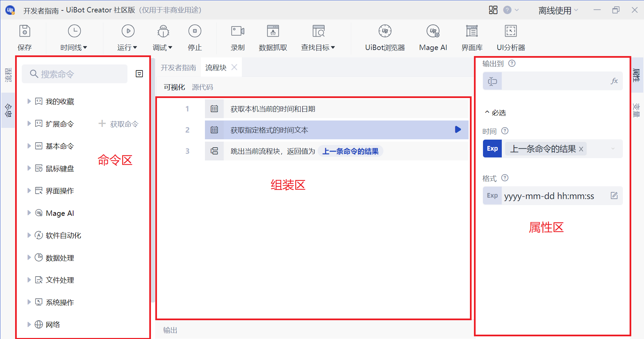The image size is (644, 339).
Task: Run step 2 using its play arrow
Action: (458, 130)
